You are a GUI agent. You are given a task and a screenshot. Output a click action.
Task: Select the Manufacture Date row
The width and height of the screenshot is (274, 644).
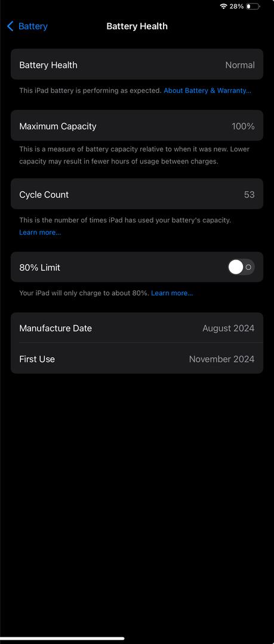(137, 328)
